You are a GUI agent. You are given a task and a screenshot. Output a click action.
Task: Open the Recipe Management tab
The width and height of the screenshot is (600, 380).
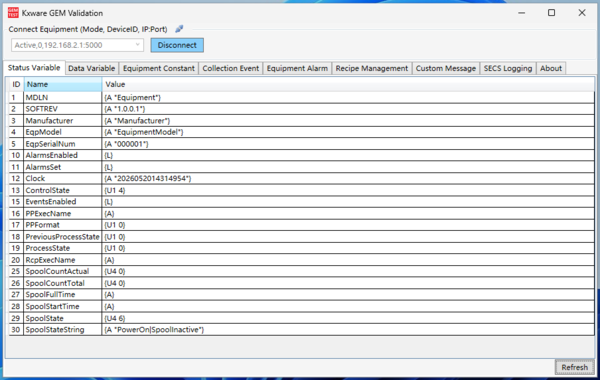372,68
